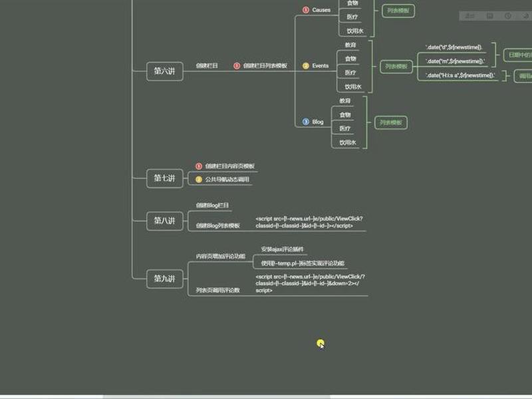Click the green 列表模板 box next to Causes
Screen dimensions: 532x399
398,11
